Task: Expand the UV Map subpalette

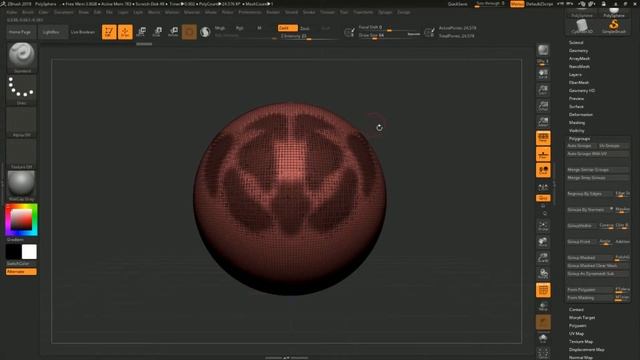Action: coord(576,333)
